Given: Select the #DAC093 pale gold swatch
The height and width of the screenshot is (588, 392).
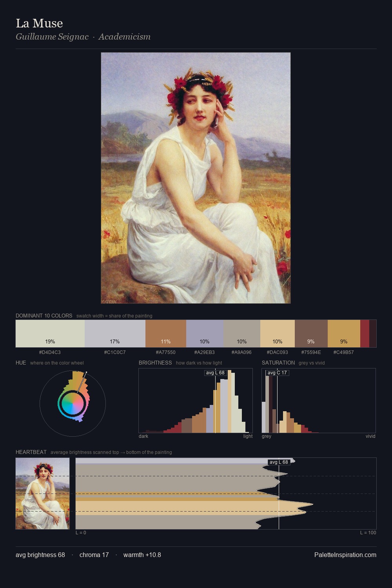Looking at the screenshot, I should click(x=278, y=334).
